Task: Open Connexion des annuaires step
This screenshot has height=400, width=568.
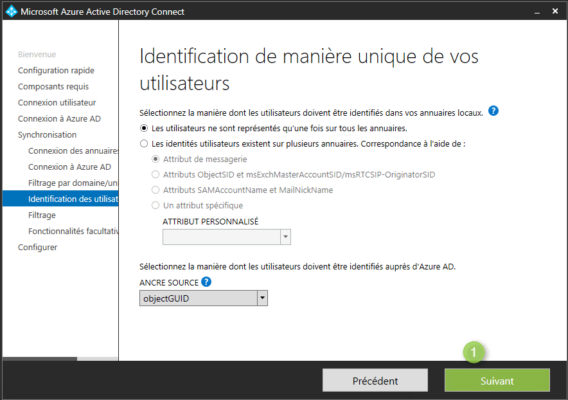Action: (73, 151)
